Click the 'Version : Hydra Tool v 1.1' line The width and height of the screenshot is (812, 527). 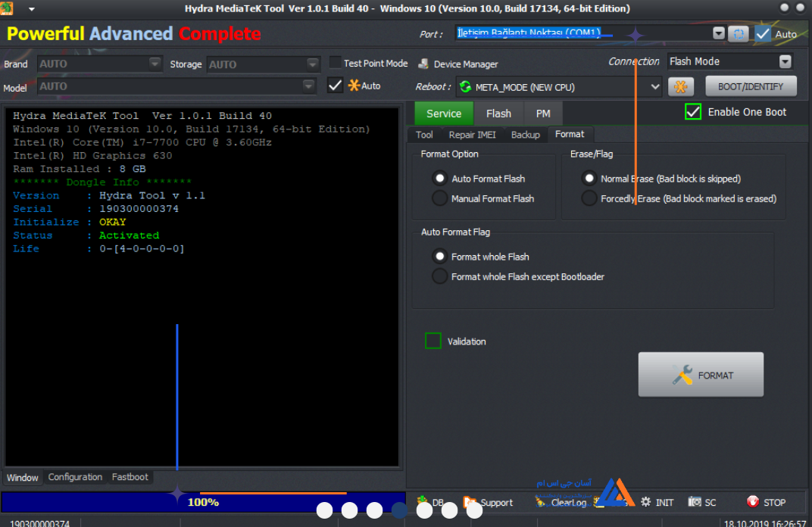coord(109,195)
